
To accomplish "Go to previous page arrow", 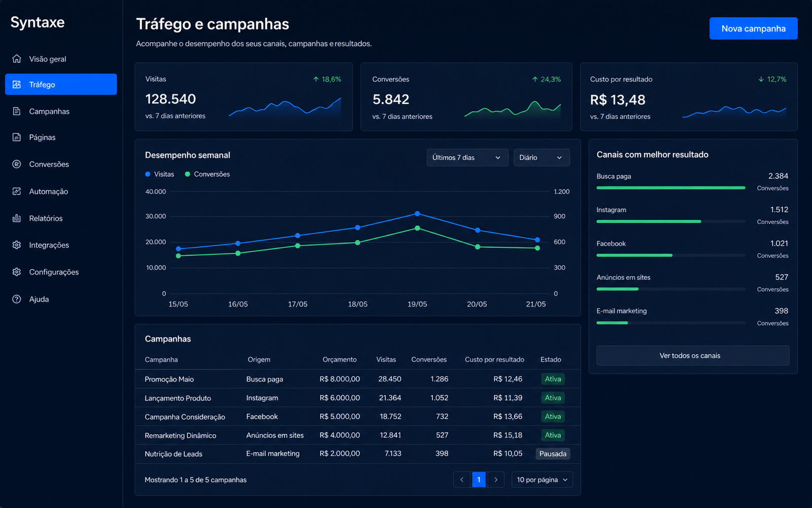I will click(462, 480).
